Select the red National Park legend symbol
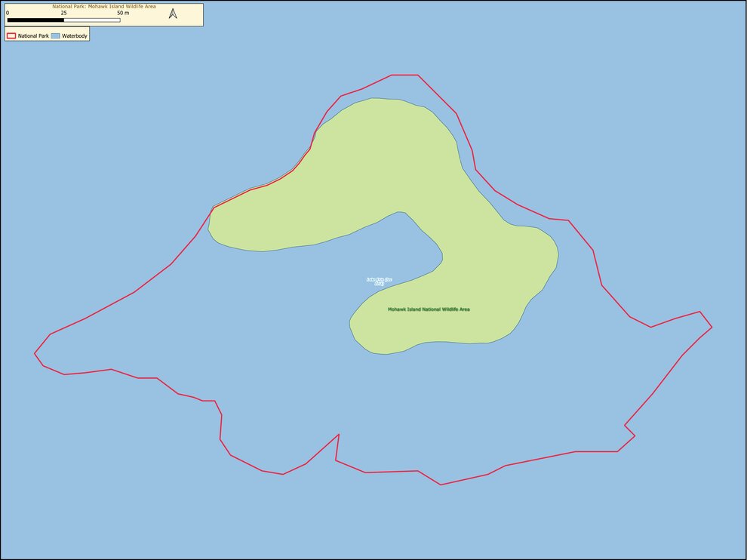This screenshot has width=747, height=560. [x=11, y=35]
